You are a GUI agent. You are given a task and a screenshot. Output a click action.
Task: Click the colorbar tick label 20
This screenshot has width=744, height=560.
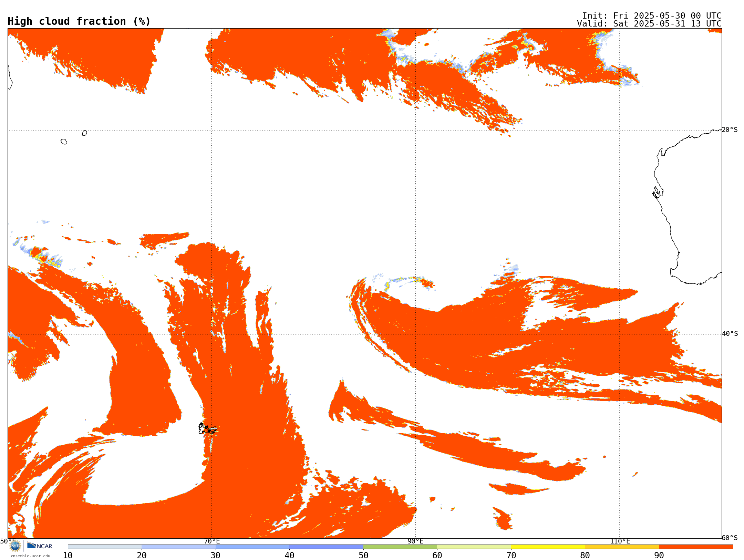(x=142, y=556)
